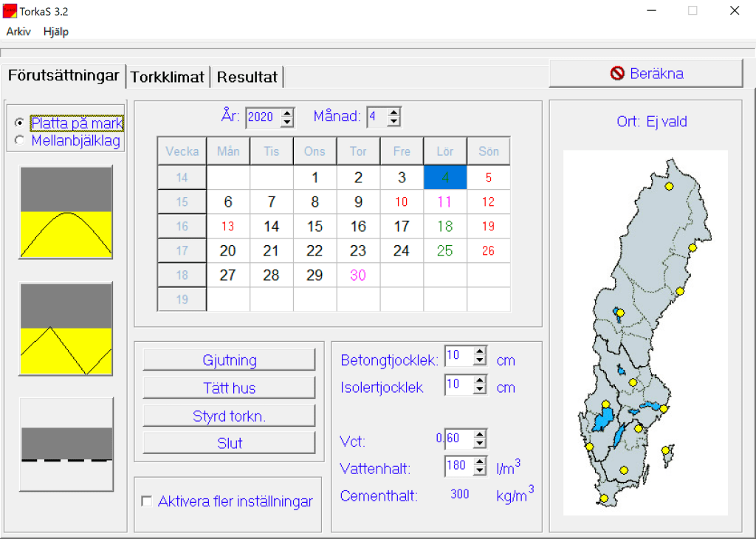Select the Platta på mark radio button

click(19, 123)
